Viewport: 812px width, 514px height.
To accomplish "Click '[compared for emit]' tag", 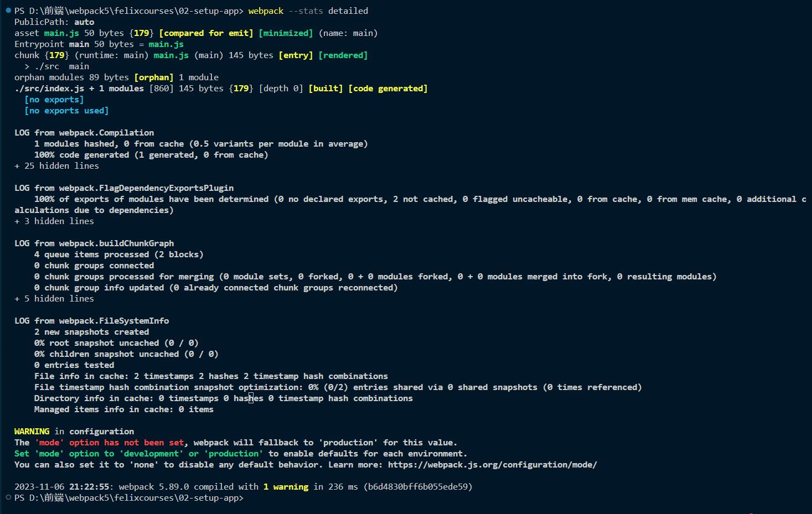I will tap(206, 33).
